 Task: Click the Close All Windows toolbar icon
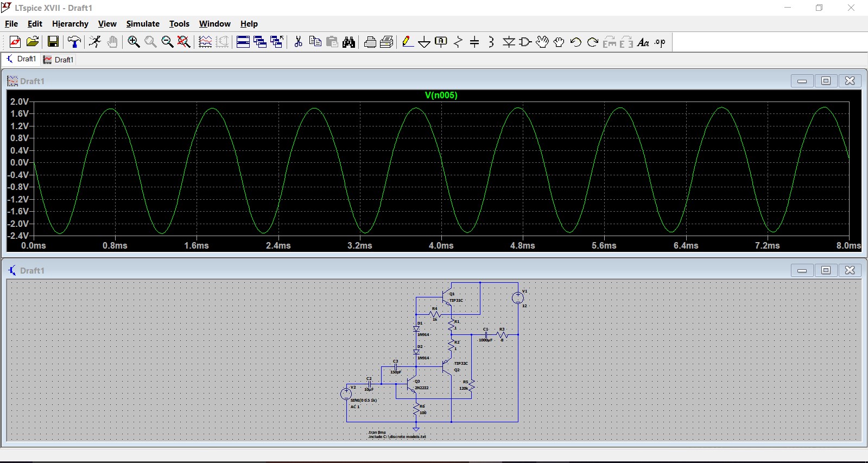pyautogui.click(x=277, y=42)
